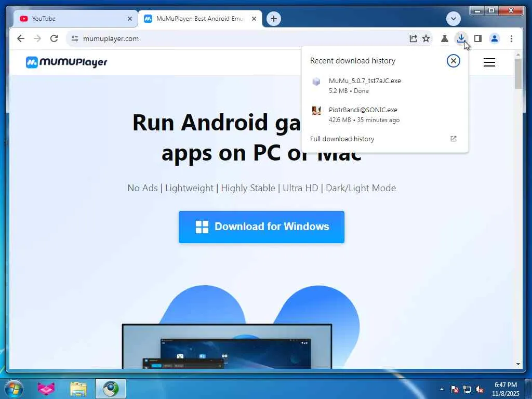Image resolution: width=532 pixels, height=399 pixels.
Task: Click Download for Windows button
Action: click(261, 227)
